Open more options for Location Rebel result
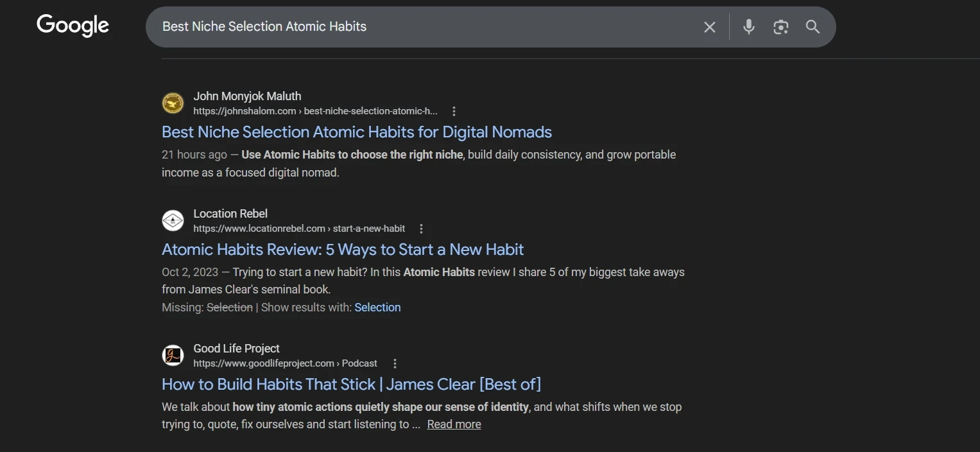 421,229
